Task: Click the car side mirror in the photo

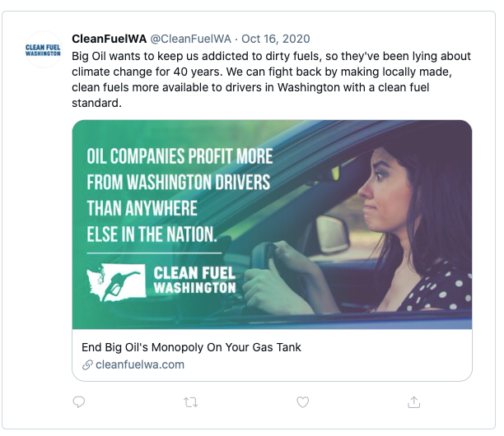Action: click(333, 233)
